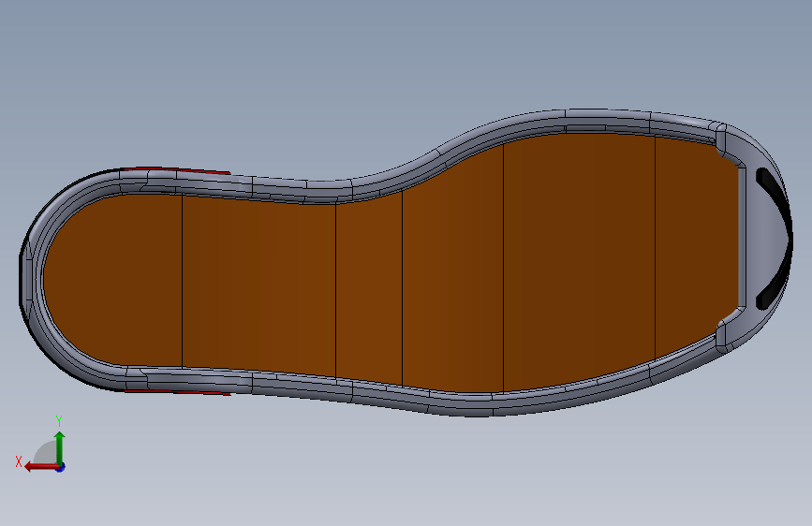Select the gray quarter-circle plane in the triad
This screenshot has height=526, width=812.
pyautogui.click(x=46, y=452)
